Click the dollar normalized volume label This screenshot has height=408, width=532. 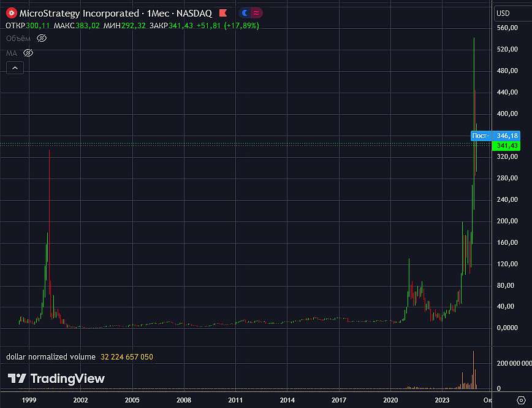pyautogui.click(x=51, y=356)
